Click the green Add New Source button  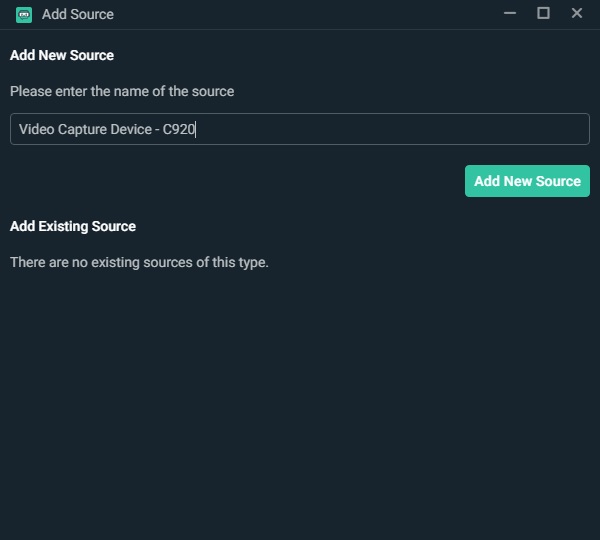527,181
